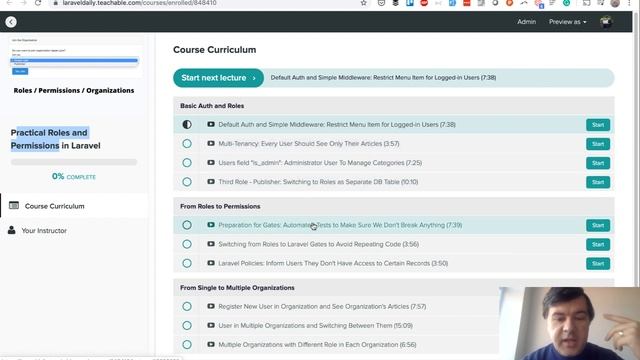Screen dimensions: 640x360
Task: Toggle completion circle for Laravel Policies lecture
Action: (187, 263)
